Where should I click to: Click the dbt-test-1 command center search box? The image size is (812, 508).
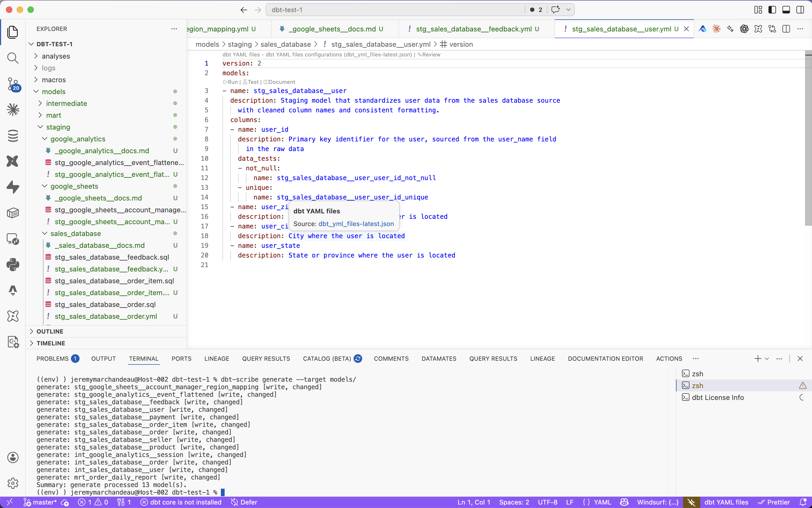tap(395, 10)
